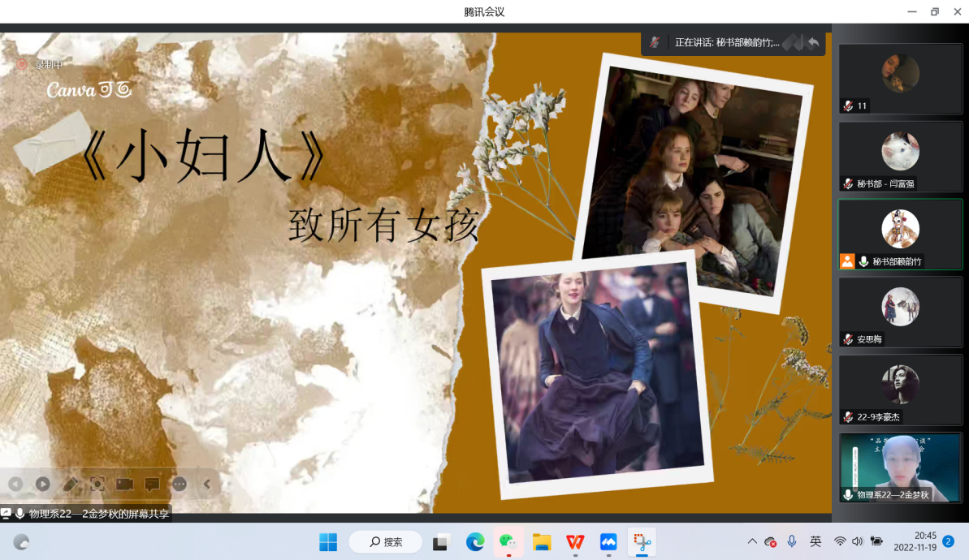Click the speaking participant 秘书部赖韵竹 tile
The width and height of the screenshot is (969, 560).
[900, 234]
